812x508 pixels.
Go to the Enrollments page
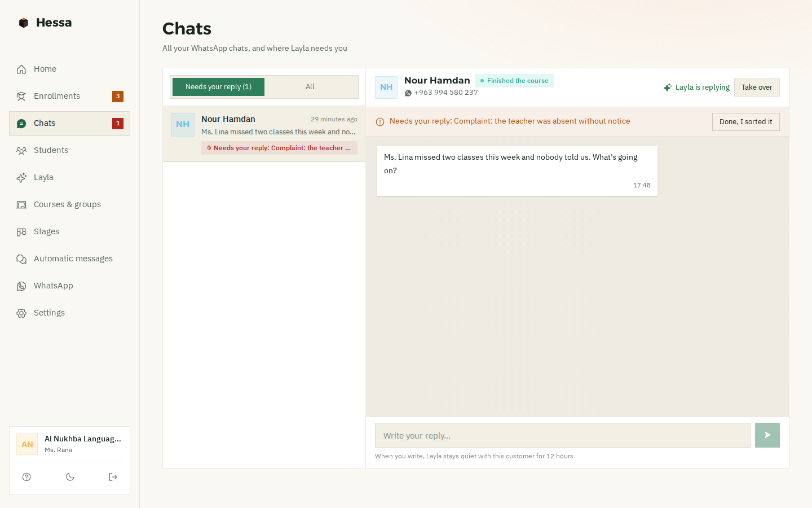tap(69, 96)
